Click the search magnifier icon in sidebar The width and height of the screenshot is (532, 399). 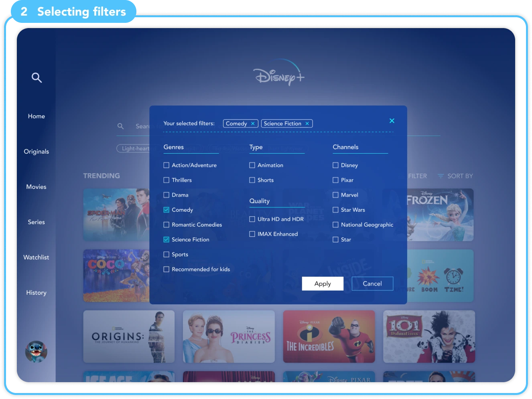pyautogui.click(x=37, y=77)
